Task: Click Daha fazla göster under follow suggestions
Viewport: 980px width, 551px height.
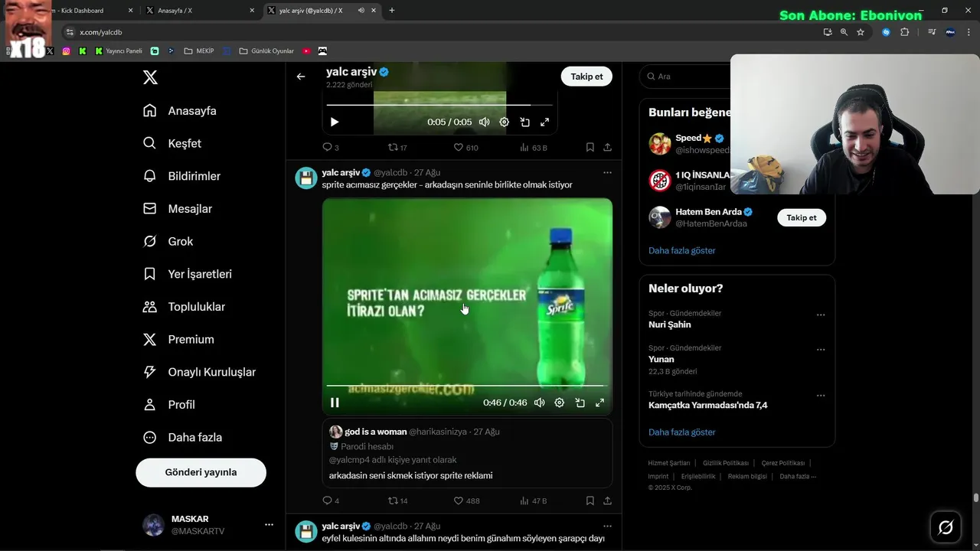Action: [681, 251]
